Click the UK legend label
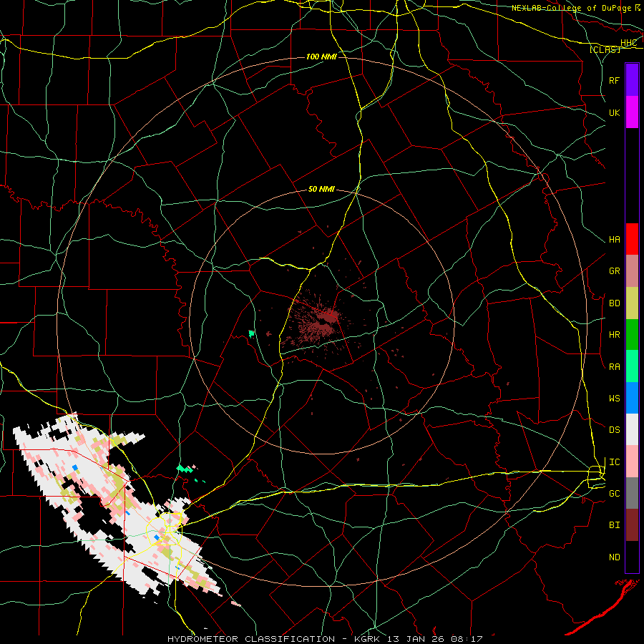The width and height of the screenshot is (644, 644). [x=614, y=112]
